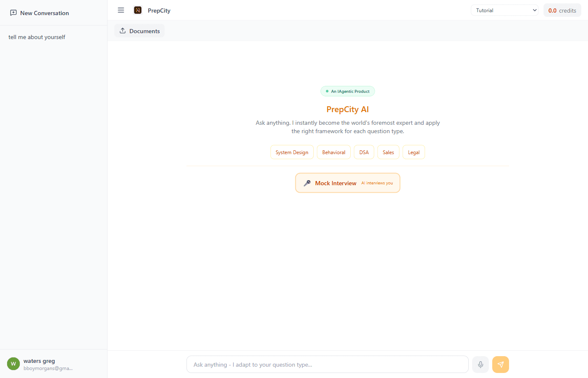Click the microphone icon inside Mock Interview button
The width and height of the screenshot is (588, 378).
click(x=307, y=183)
